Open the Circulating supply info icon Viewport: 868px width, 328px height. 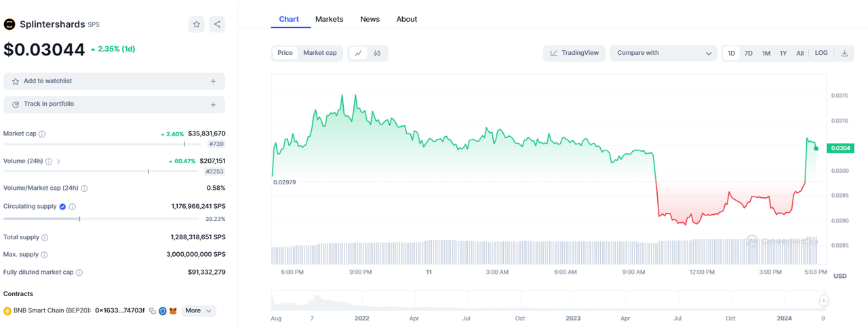pyautogui.click(x=73, y=207)
